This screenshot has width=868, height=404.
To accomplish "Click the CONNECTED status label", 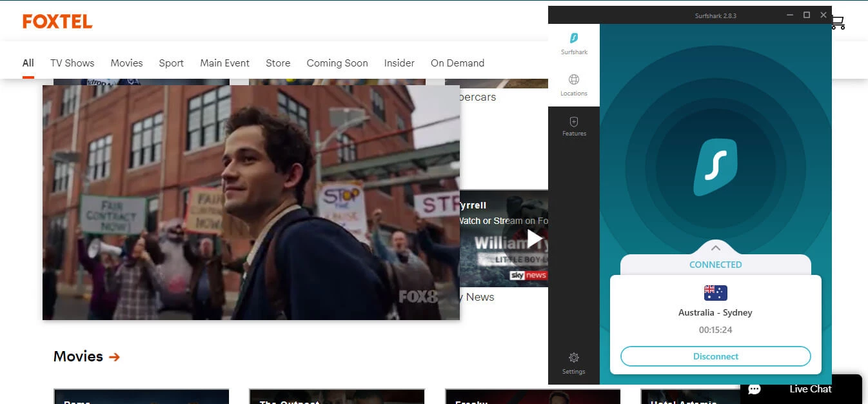I will coord(716,265).
